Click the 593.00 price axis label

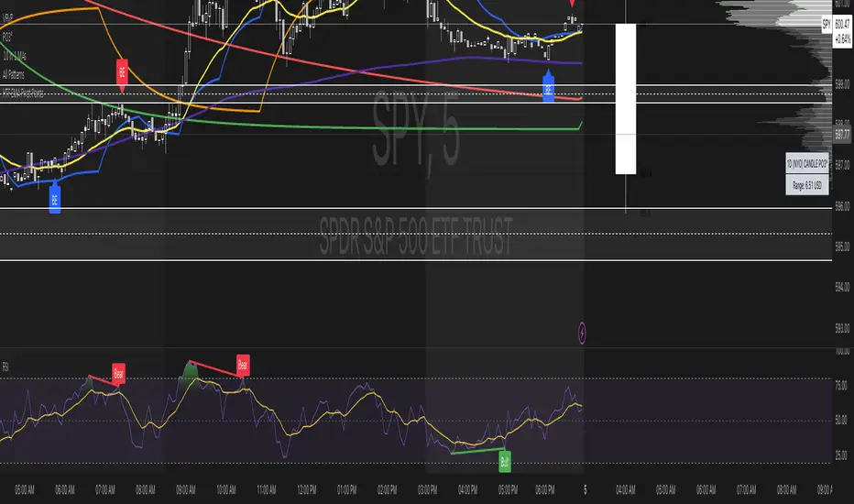click(842, 328)
